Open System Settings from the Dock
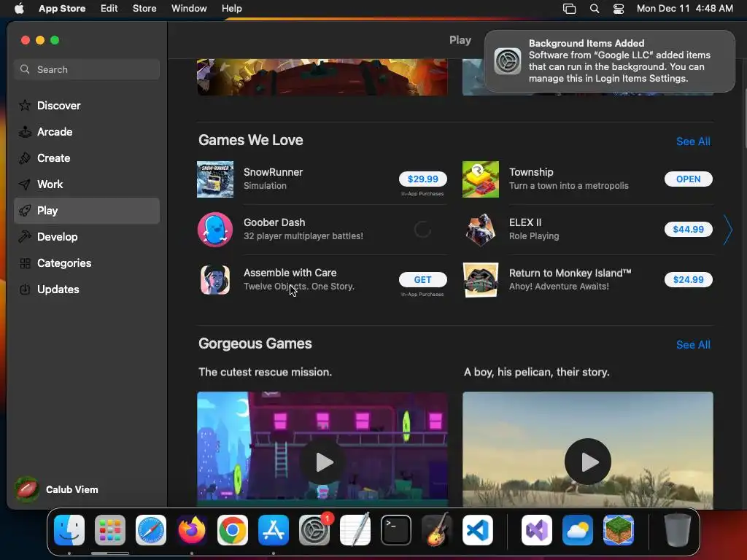The width and height of the screenshot is (747, 560). coord(314,530)
